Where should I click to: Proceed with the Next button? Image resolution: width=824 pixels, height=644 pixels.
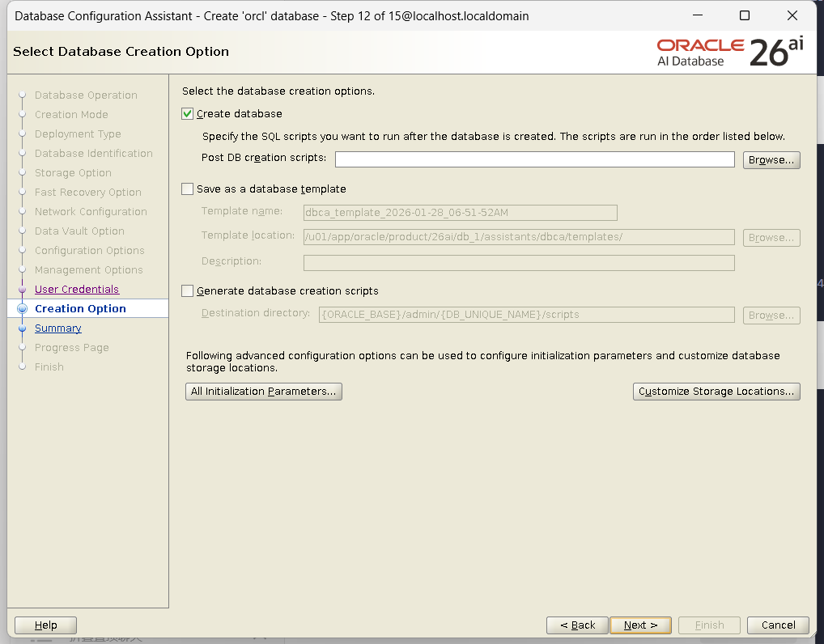coord(640,625)
